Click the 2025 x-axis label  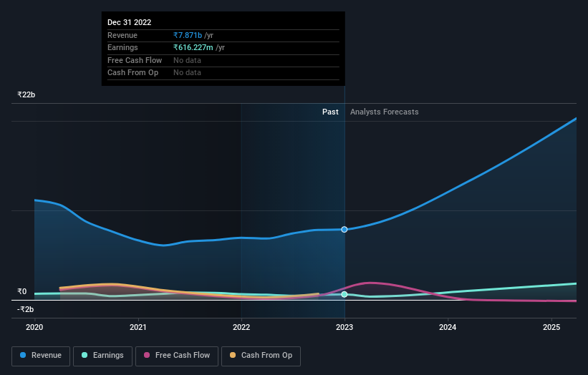tap(551, 328)
